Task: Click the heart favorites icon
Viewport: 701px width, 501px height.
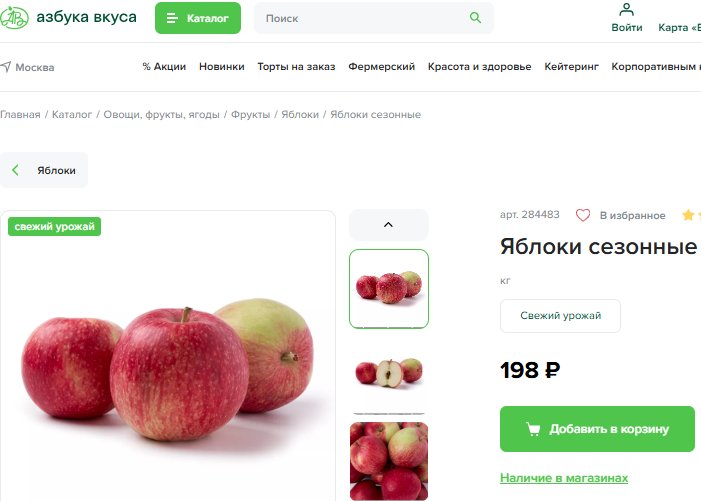Action: (583, 215)
